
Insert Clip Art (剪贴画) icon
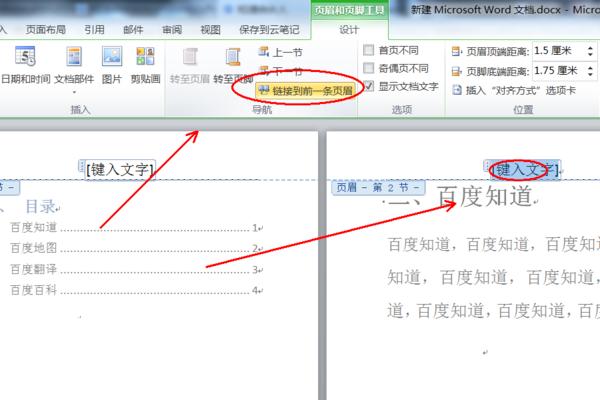[x=145, y=57]
